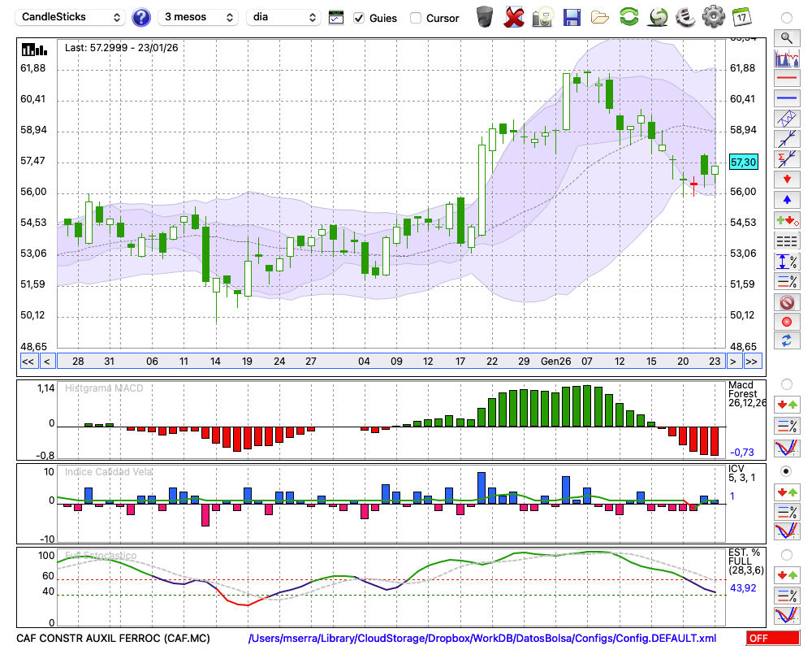Click the green refresh arrows icon
The width and height of the screenshot is (812, 650).
[628, 17]
